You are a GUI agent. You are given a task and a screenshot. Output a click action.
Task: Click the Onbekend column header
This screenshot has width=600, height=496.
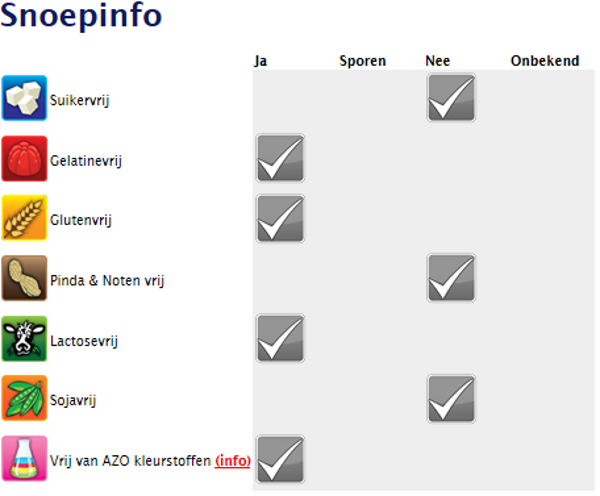tap(544, 61)
